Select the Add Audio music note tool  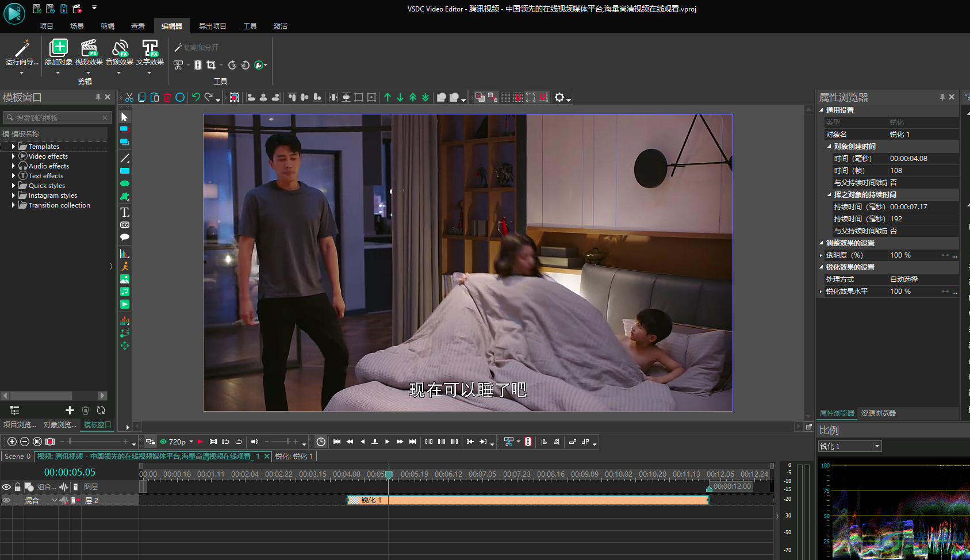click(125, 291)
